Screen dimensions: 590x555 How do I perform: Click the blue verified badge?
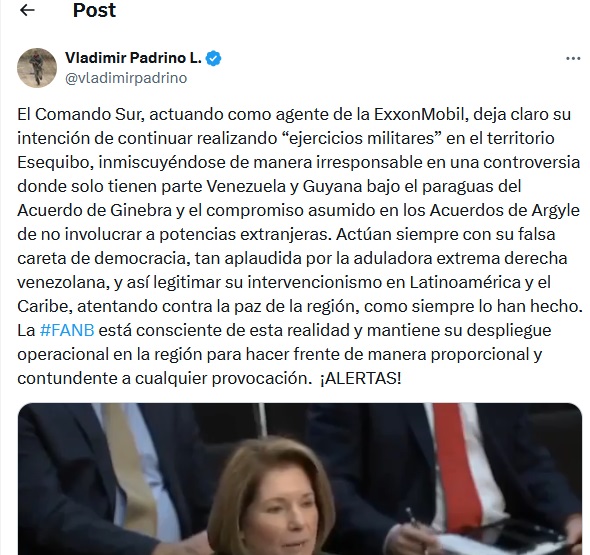click(214, 59)
